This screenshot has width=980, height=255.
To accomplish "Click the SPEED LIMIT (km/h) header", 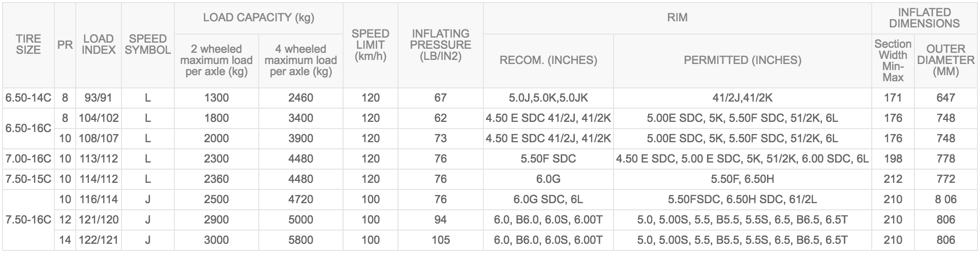I will pos(370,45).
